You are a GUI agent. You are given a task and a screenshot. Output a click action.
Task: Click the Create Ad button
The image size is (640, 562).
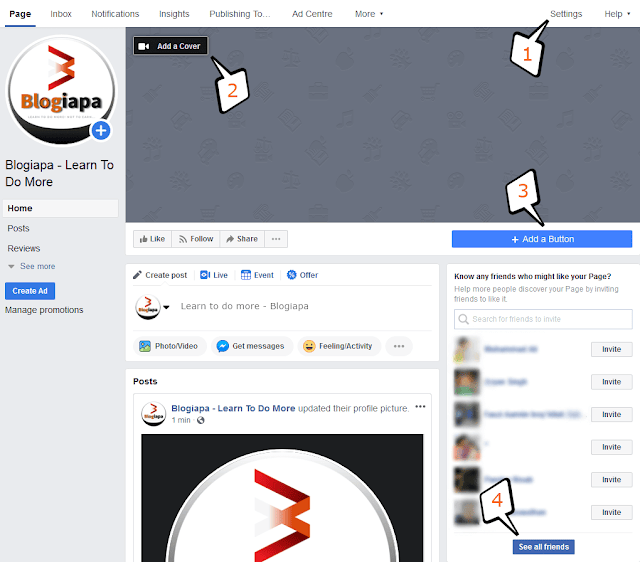coord(30,291)
